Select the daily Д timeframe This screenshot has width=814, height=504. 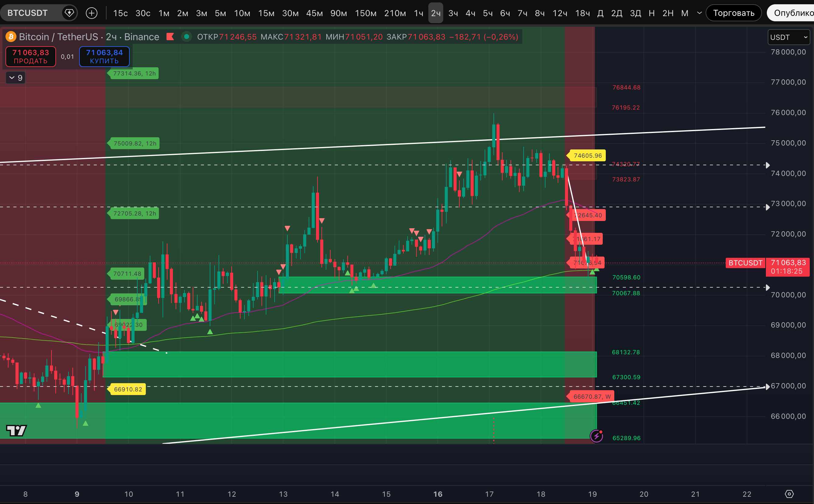tap(600, 13)
